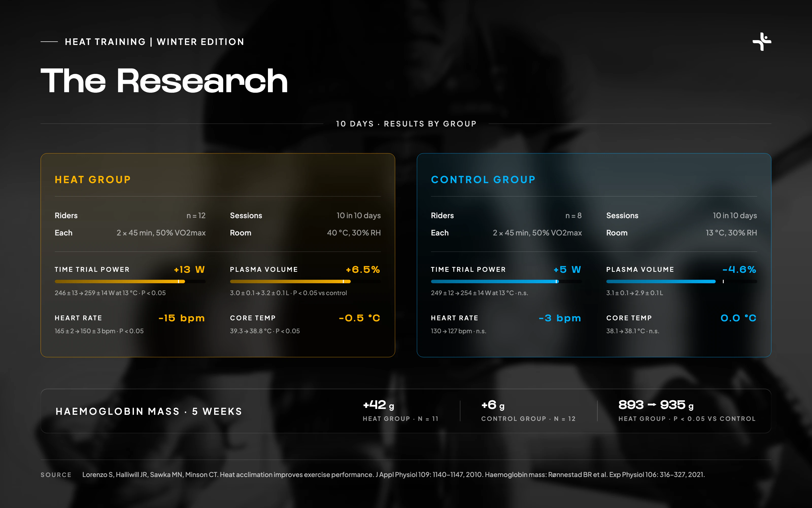Select '39.3 → 38.8 °C' detail line
This screenshot has height=508, width=812.
(x=265, y=331)
